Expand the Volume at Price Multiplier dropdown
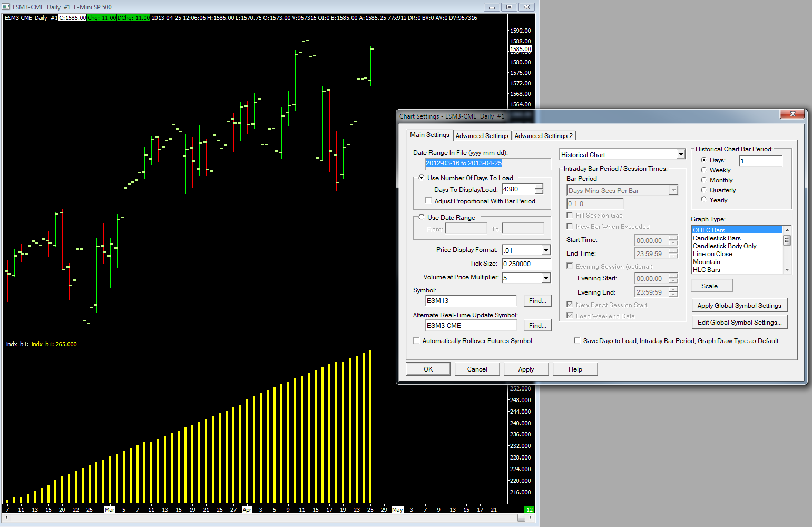The width and height of the screenshot is (812, 527). click(x=546, y=278)
